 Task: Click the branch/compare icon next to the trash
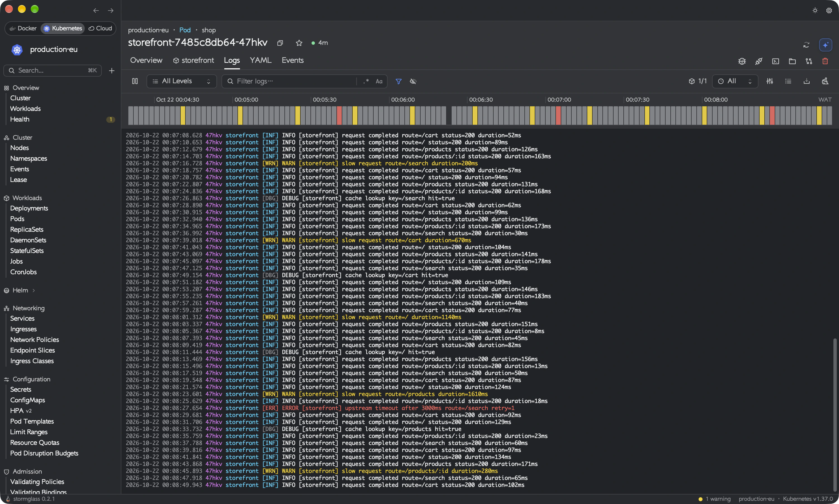[809, 61]
